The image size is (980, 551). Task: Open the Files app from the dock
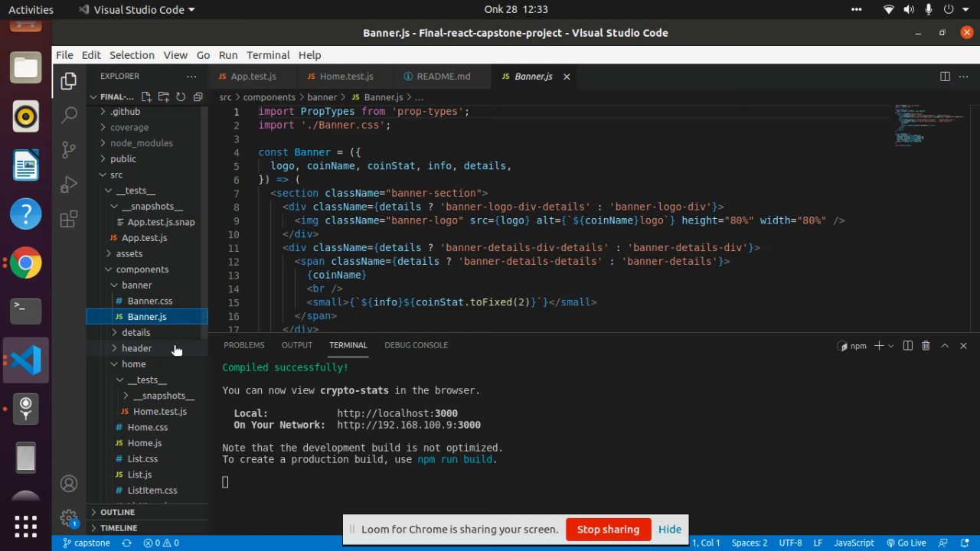[x=25, y=68]
